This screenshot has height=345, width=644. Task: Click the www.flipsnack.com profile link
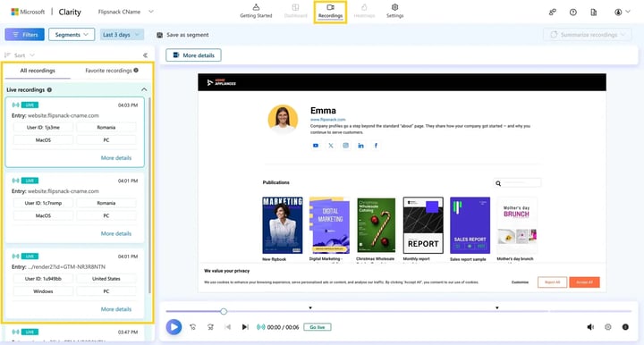(x=327, y=120)
